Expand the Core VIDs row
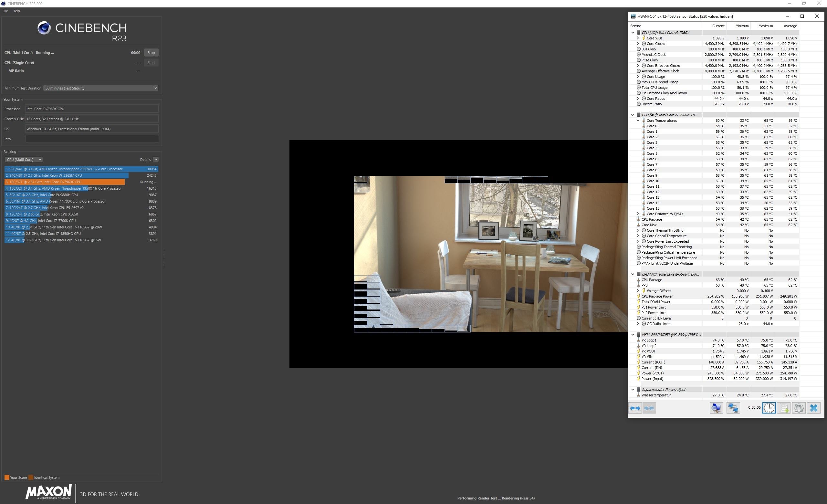The width and height of the screenshot is (827, 504). [638, 38]
